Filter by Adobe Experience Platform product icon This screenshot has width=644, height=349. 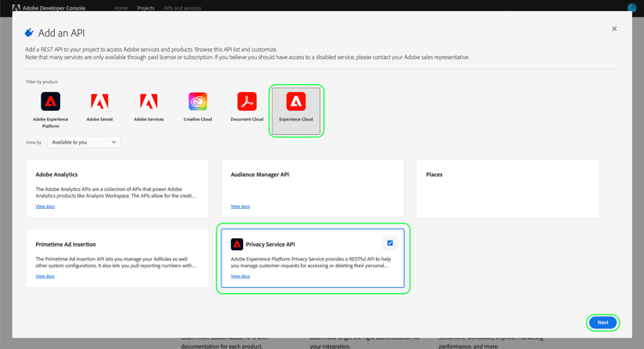tap(51, 101)
